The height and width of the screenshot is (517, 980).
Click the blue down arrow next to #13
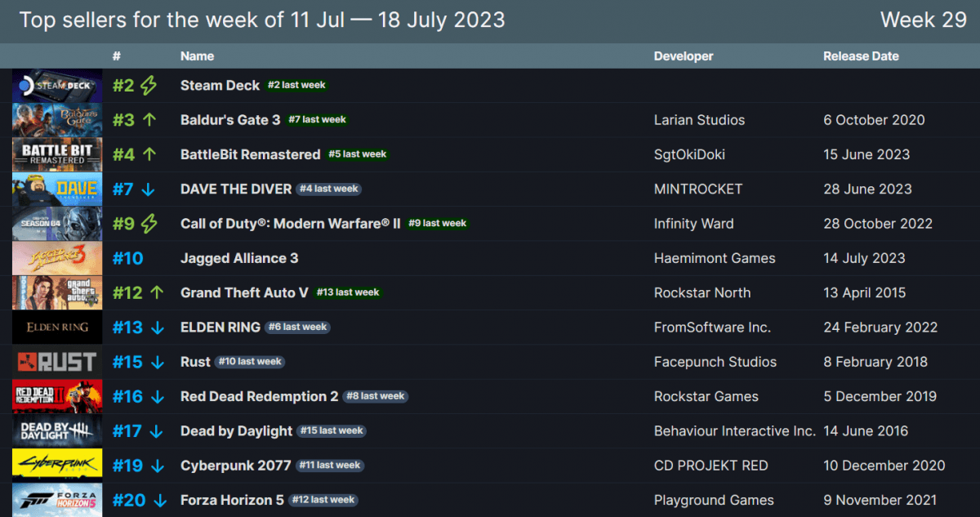tap(158, 327)
